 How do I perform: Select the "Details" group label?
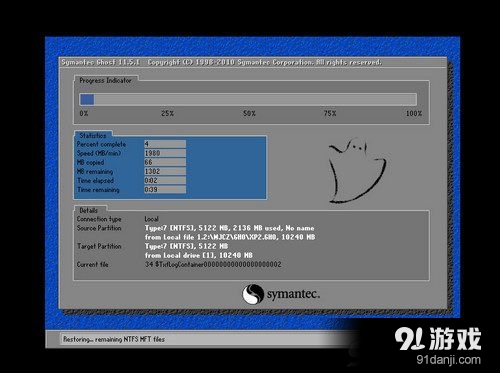point(88,210)
